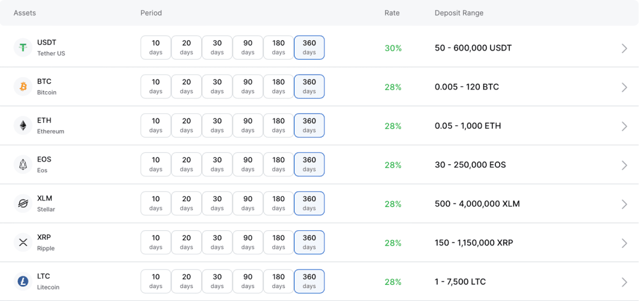644x301 pixels.
Task: Click the Bitcoin orange logo icon
Action: 23,86
